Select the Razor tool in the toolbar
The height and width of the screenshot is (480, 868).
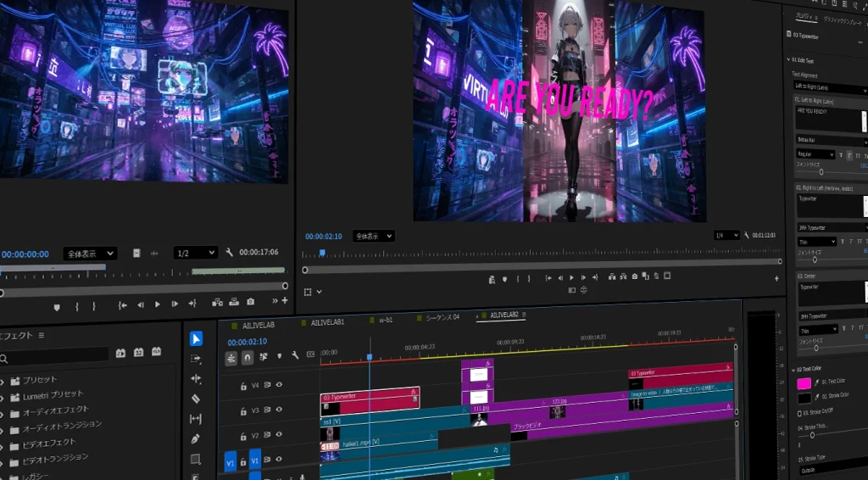[196, 399]
